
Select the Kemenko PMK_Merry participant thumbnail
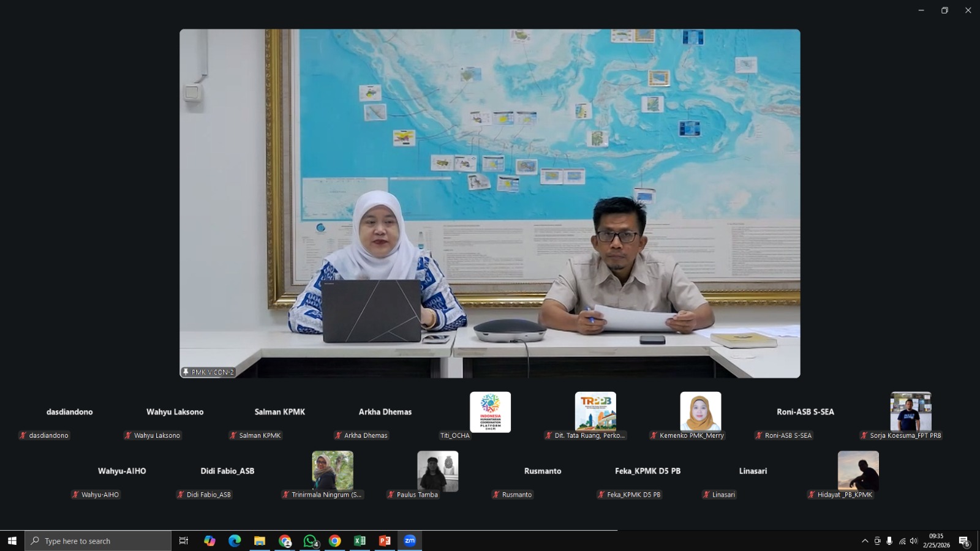[700, 412]
